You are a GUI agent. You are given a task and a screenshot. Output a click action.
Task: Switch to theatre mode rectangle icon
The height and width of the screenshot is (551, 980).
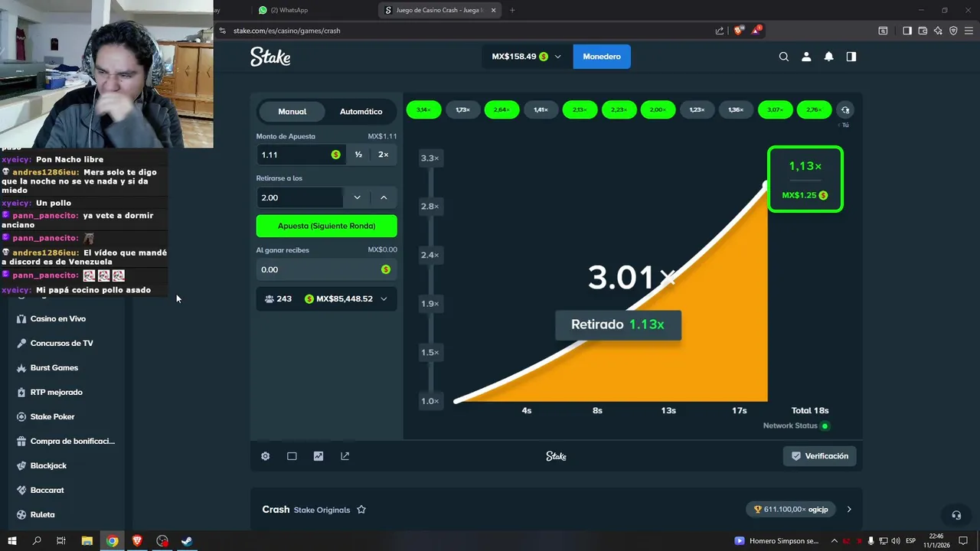pyautogui.click(x=292, y=456)
